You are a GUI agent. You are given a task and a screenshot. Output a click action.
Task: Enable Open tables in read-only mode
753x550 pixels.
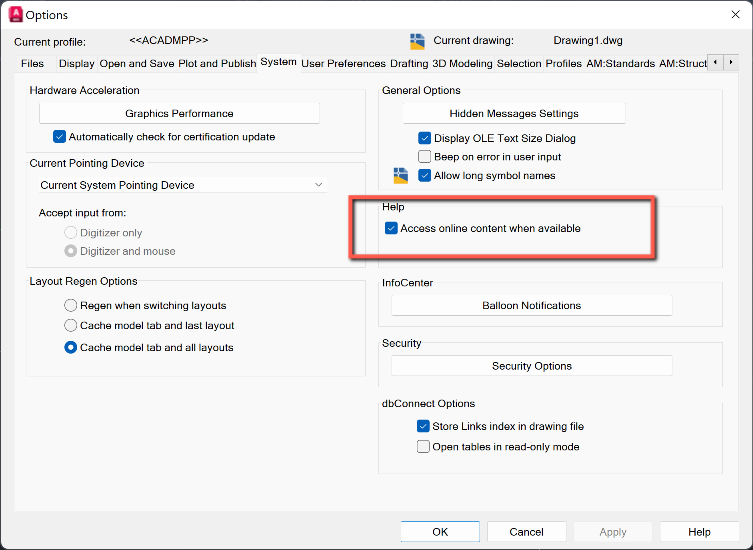click(424, 447)
